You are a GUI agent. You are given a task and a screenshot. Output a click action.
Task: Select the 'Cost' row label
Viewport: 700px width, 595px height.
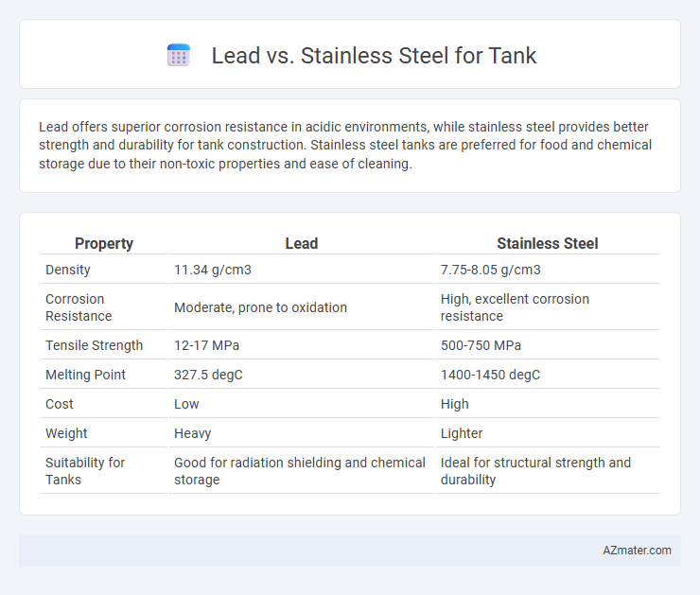(x=60, y=404)
